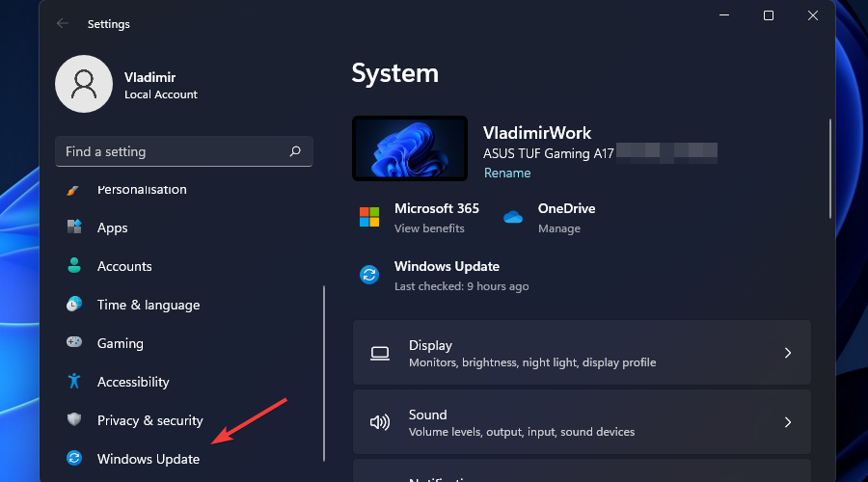This screenshot has width=868, height=482.
Task: Click the Find a setting search box
Action: (x=184, y=151)
